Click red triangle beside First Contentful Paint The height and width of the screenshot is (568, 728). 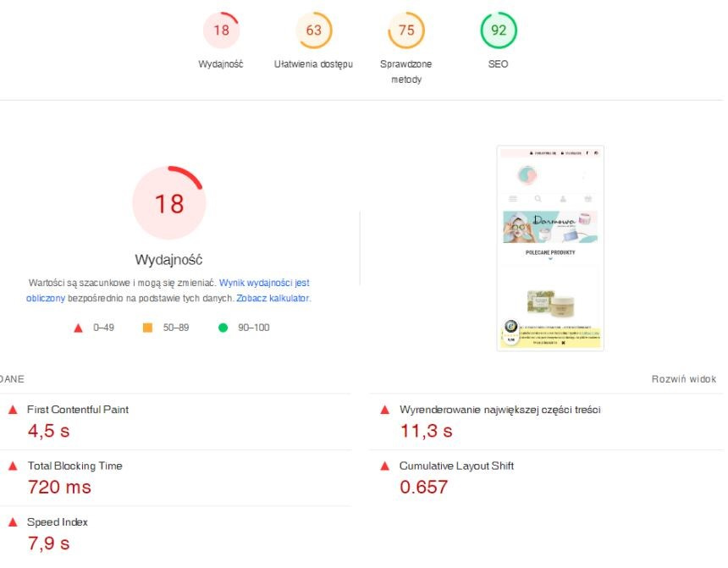coord(13,410)
